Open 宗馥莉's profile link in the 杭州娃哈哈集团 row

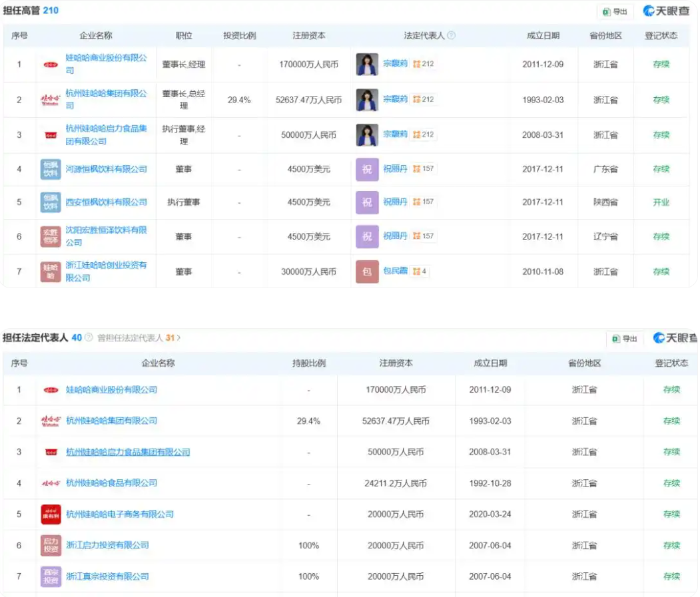click(x=395, y=99)
